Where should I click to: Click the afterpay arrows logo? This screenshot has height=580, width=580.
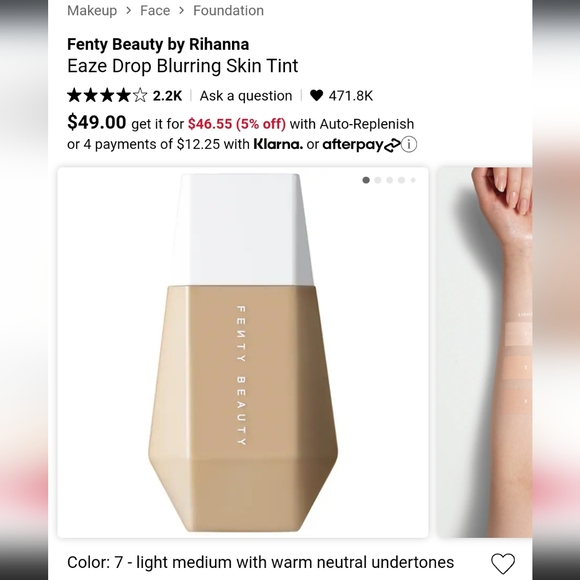tap(392, 145)
